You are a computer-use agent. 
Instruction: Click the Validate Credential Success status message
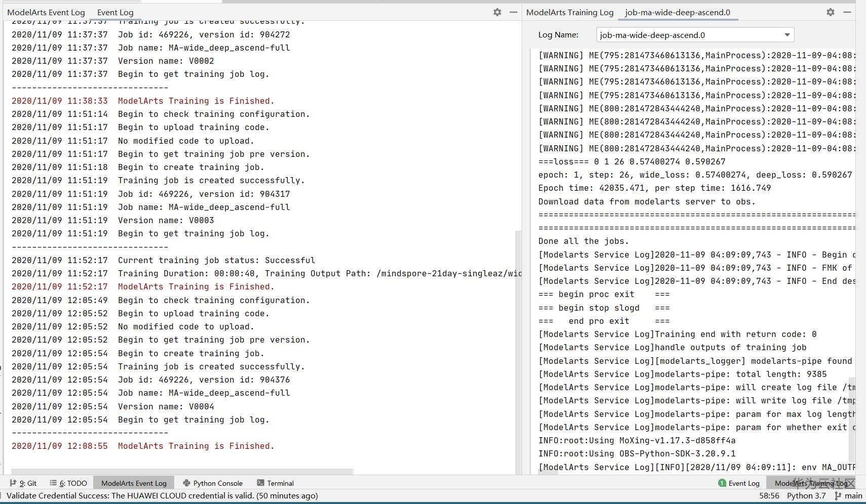click(162, 496)
